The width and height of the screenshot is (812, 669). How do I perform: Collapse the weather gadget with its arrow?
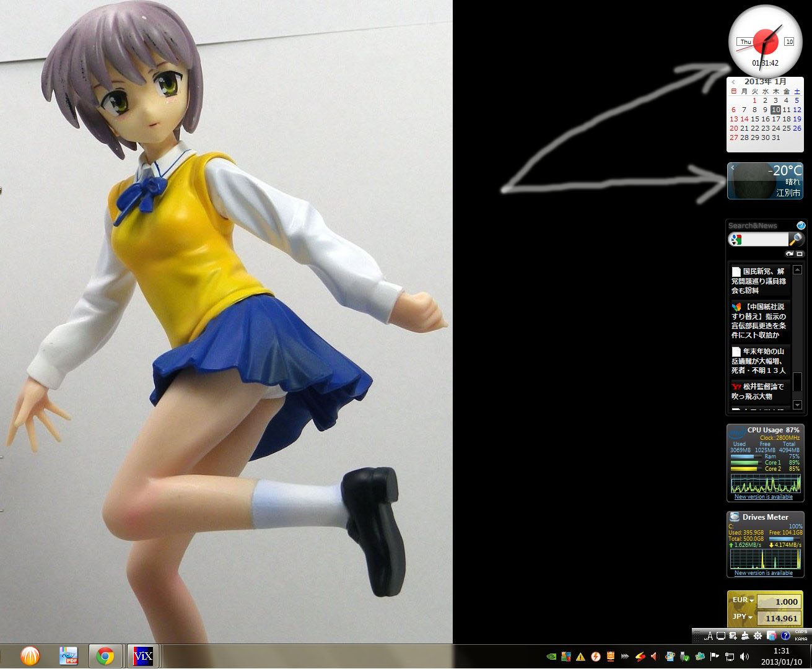point(732,167)
